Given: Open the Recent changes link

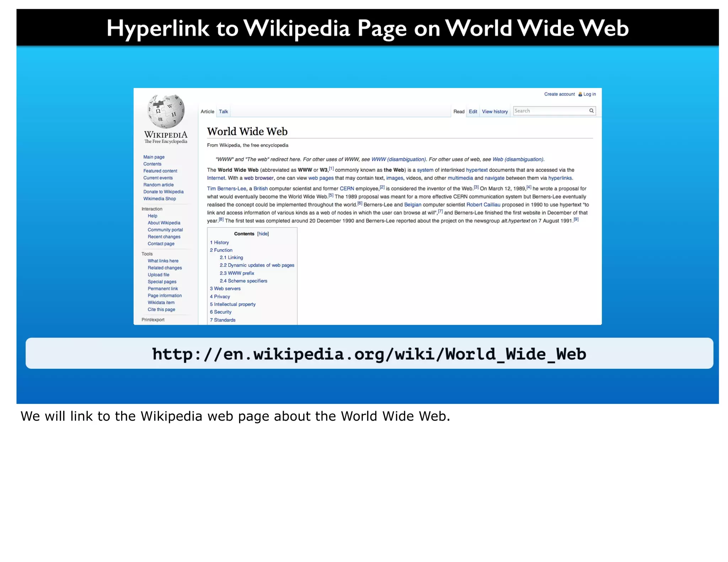Looking at the screenshot, I should coord(164,237).
